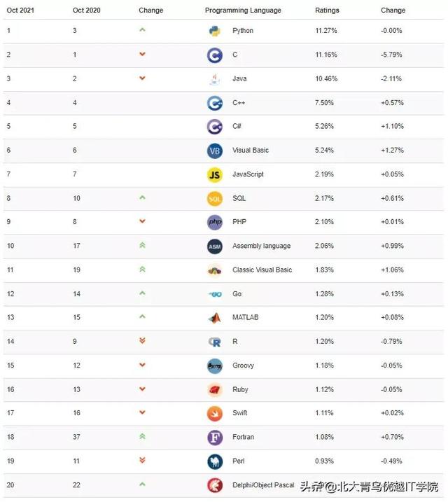
Task: Click the Python logo icon
Action: 215,32
